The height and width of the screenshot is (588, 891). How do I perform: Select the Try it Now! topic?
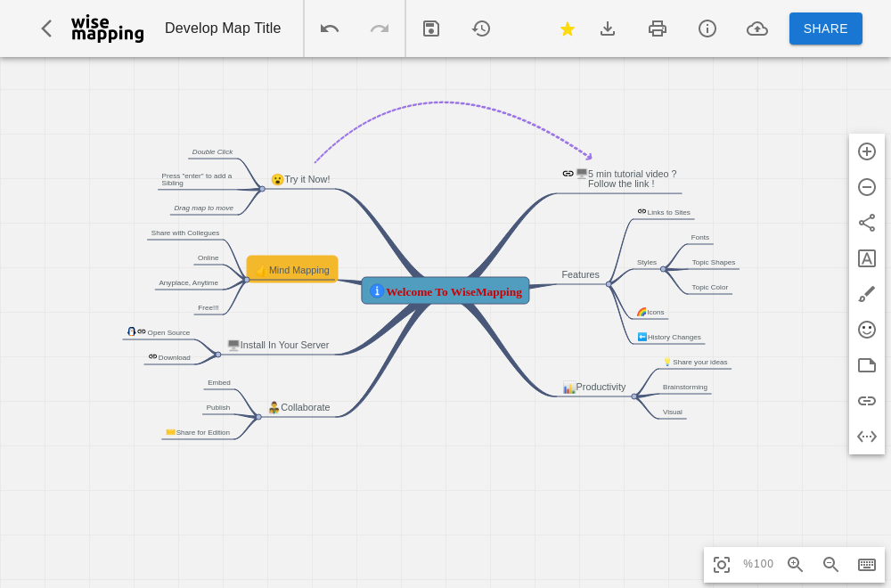[x=300, y=180]
